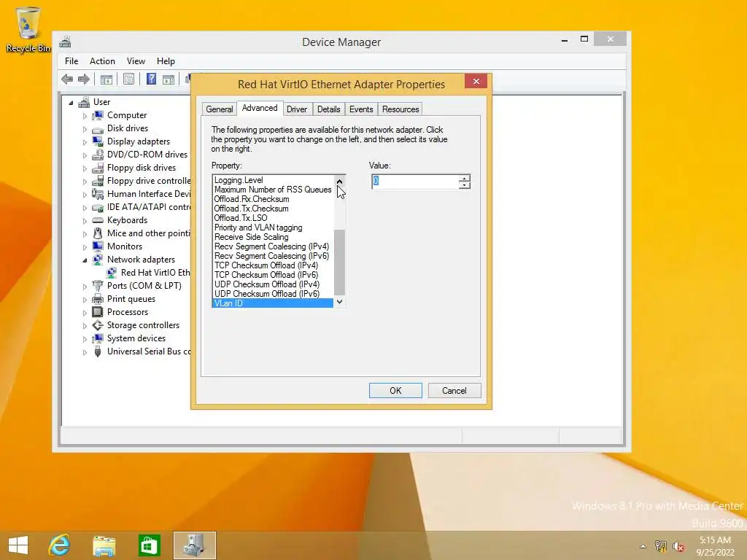The height and width of the screenshot is (560, 747).
Task: Expand the DVD/CD-ROM drives node
Action: coord(85,155)
